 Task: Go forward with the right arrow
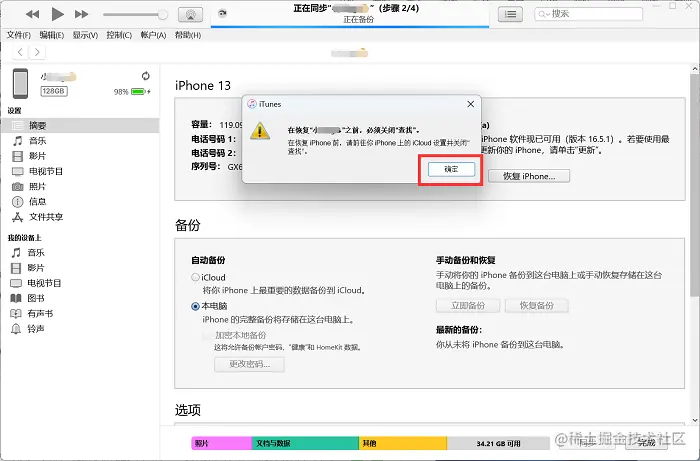pos(37,52)
